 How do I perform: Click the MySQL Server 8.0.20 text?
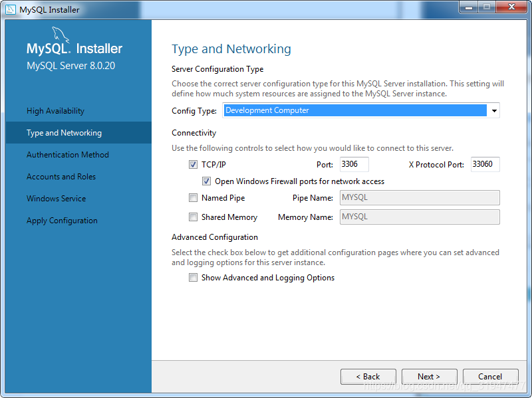[71, 66]
